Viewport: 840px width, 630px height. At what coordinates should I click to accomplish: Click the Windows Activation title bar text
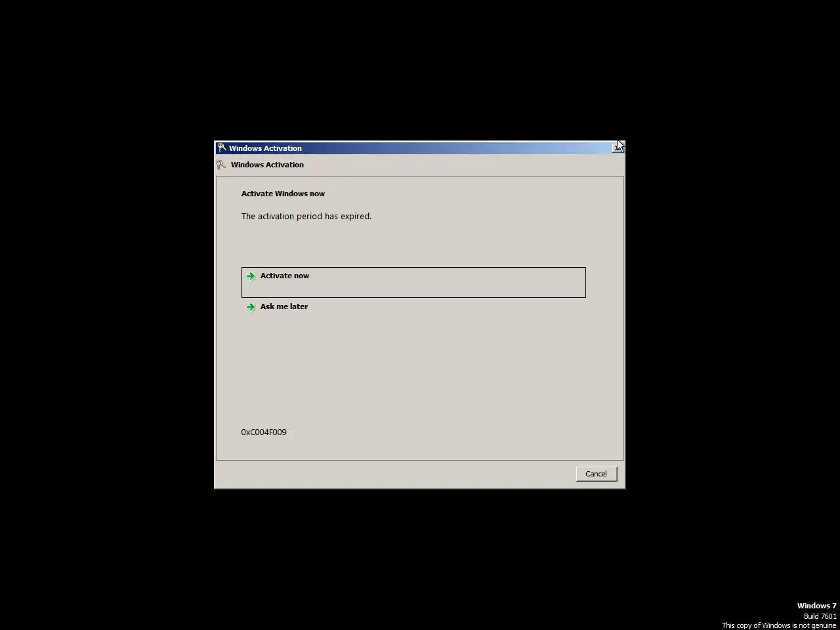click(265, 148)
